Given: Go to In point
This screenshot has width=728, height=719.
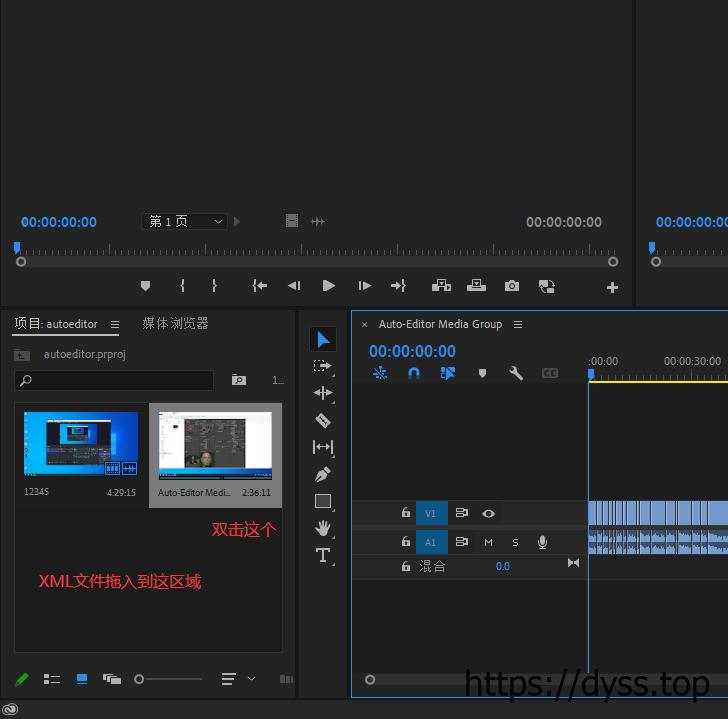Looking at the screenshot, I should click(260, 286).
